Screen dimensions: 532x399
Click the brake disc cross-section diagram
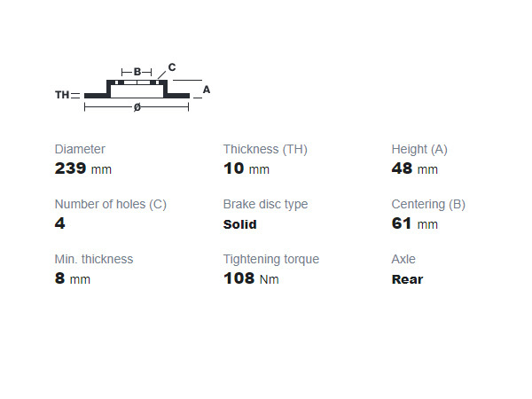point(133,87)
